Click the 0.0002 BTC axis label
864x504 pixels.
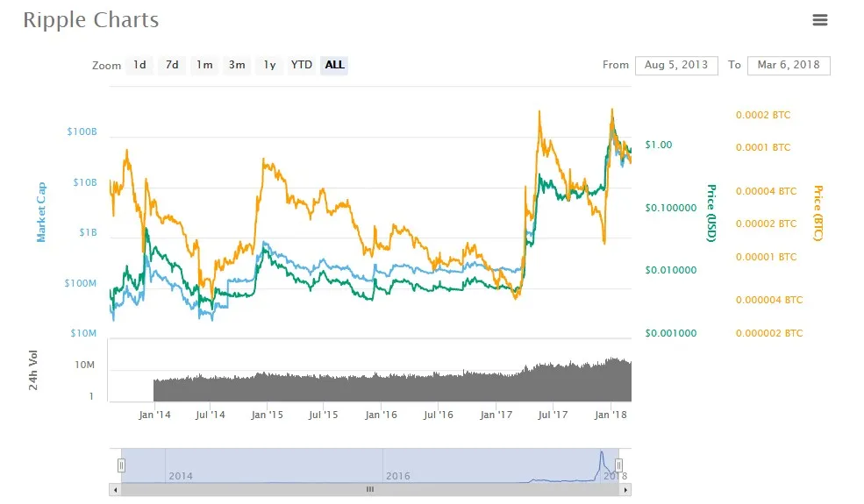point(763,115)
